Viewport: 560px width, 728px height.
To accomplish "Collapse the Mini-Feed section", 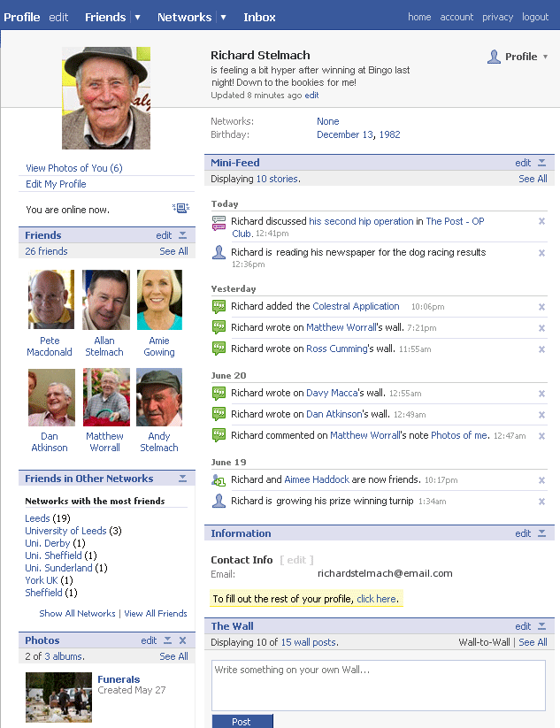I will 541,163.
